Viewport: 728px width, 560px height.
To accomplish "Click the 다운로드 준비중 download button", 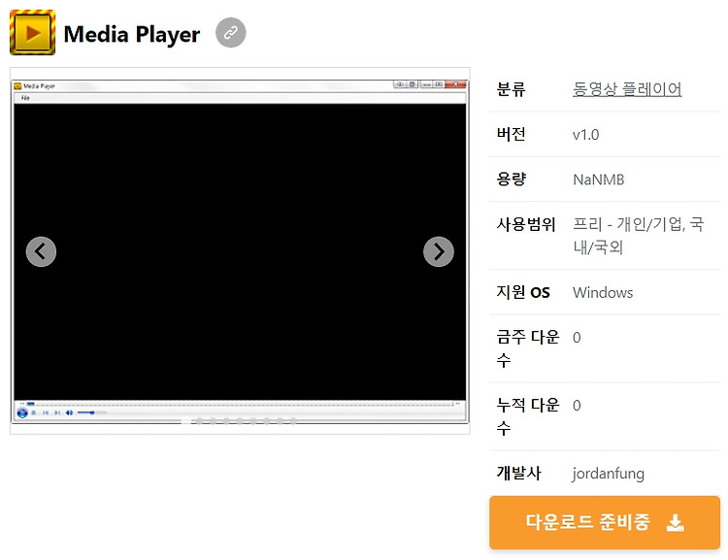I will click(x=605, y=522).
